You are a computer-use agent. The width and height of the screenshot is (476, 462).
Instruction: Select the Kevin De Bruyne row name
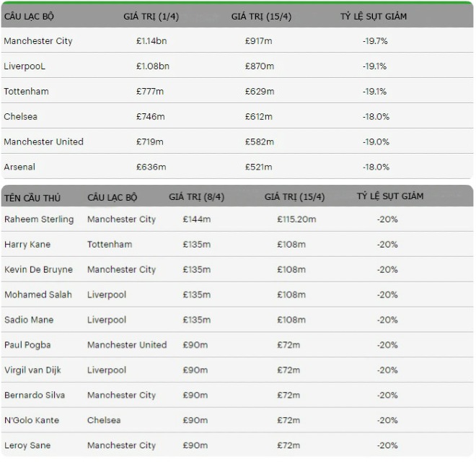(x=38, y=270)
